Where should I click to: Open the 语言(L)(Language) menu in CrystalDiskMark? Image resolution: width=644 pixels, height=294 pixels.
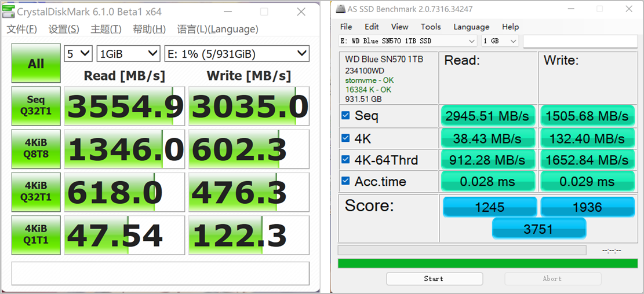[218, 29]
